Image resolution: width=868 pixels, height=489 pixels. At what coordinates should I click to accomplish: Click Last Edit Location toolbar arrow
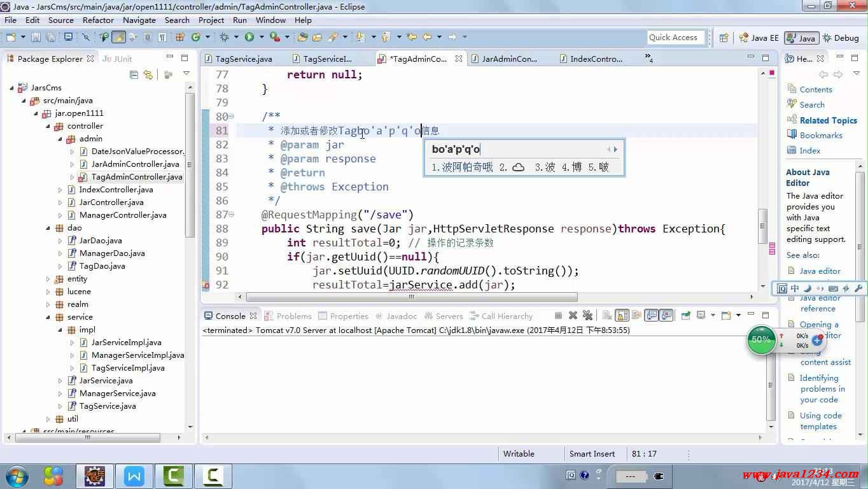(x=412, y=38)
